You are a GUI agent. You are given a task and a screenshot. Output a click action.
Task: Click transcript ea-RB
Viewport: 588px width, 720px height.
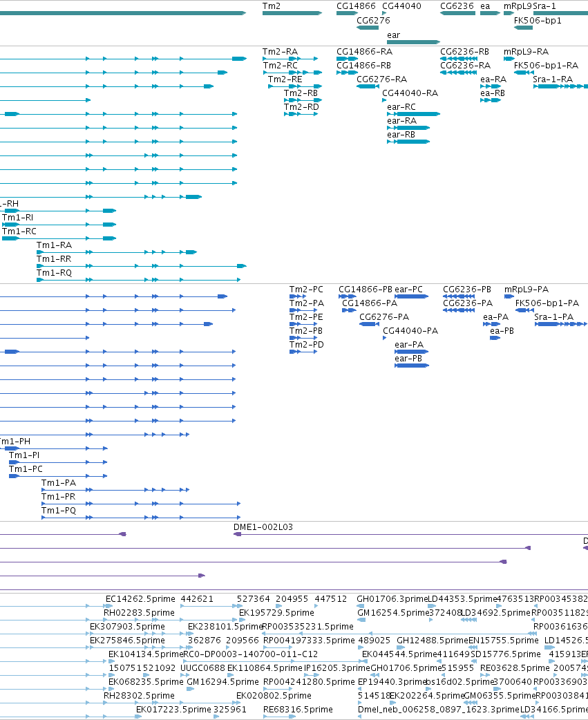(x=493, y=93)
